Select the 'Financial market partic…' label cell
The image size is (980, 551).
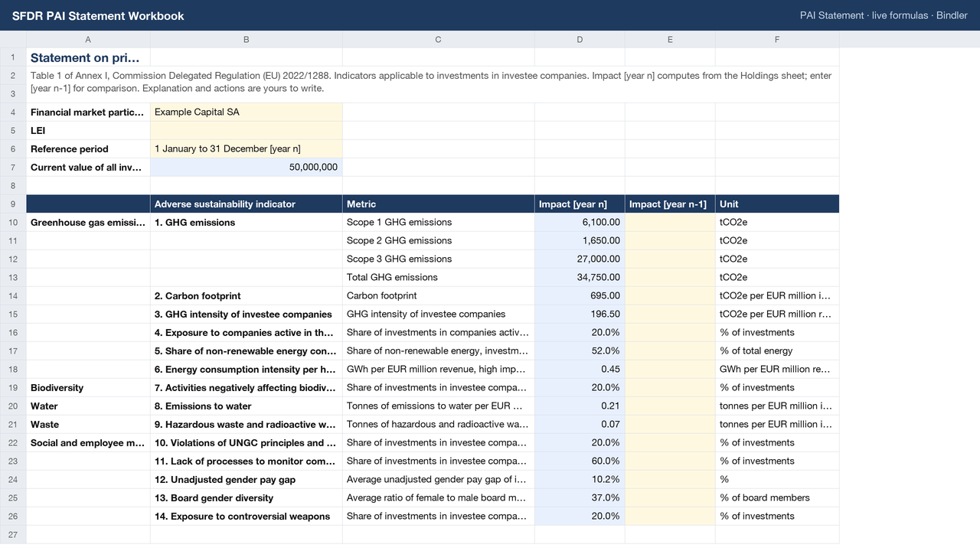click(x=88, y=112)
